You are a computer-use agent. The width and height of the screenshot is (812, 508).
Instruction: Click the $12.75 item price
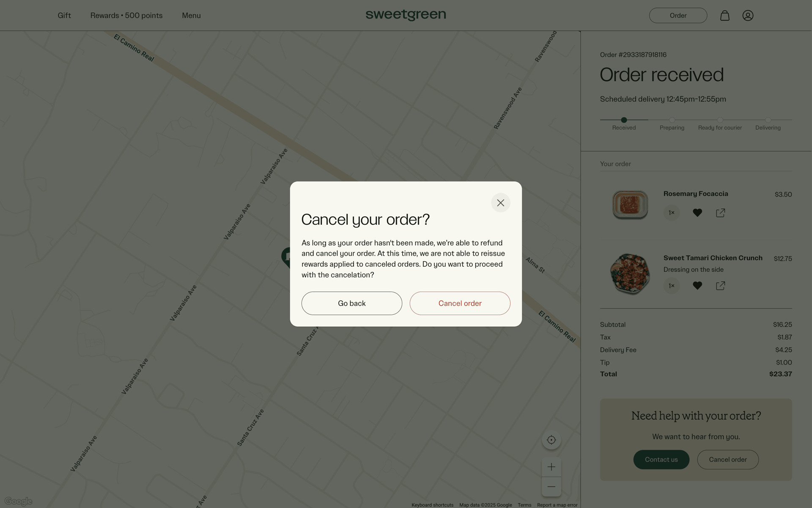click(783, 259)
